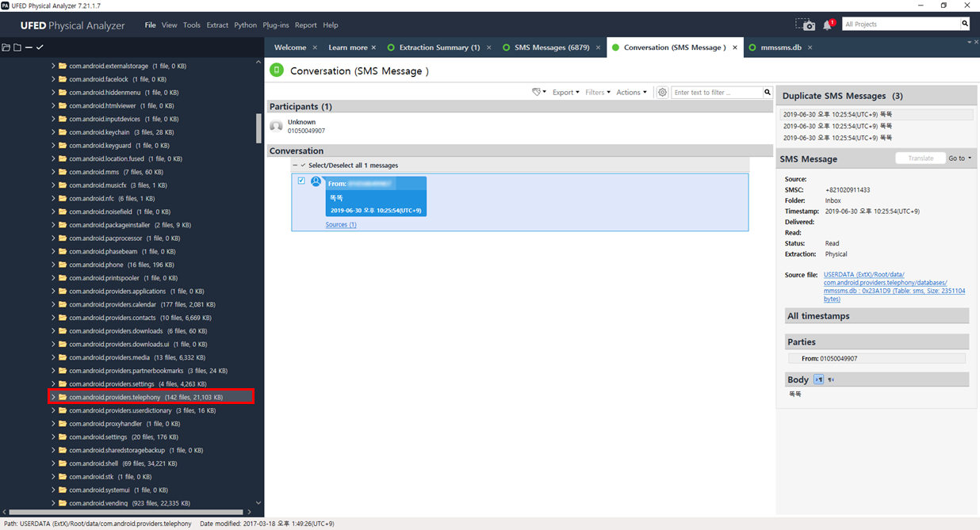Click the com.android.shell folder icon
This screenshot has width=980, height=530.
point(63,463)
